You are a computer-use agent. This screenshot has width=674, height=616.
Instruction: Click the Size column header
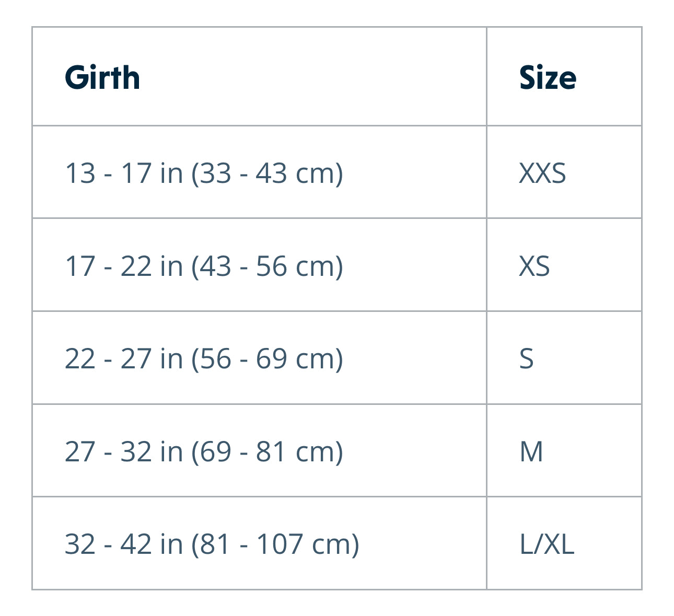[x=548, y=78]
